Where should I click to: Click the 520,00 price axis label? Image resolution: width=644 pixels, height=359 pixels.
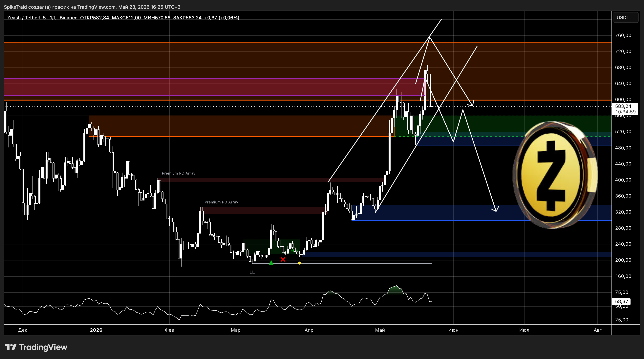coord(623,132)
